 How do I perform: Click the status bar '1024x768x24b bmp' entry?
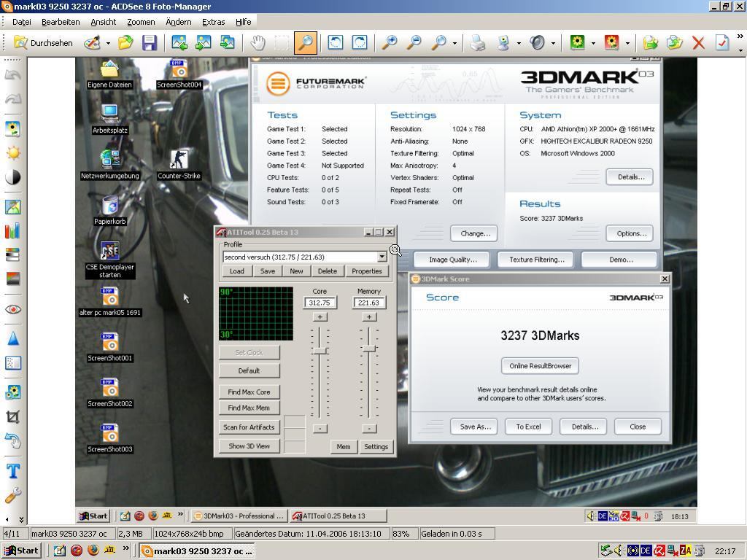click(x=193, y=534)
